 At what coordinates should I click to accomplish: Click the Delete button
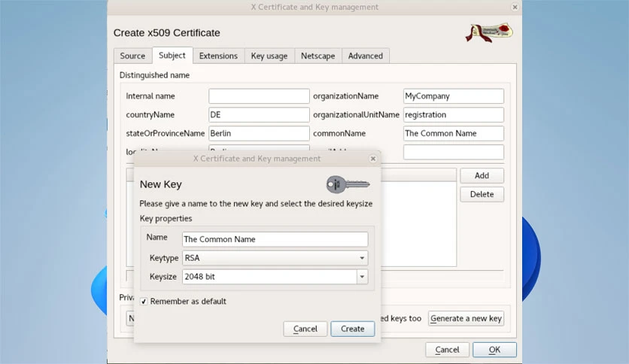(x=482, y=195)
